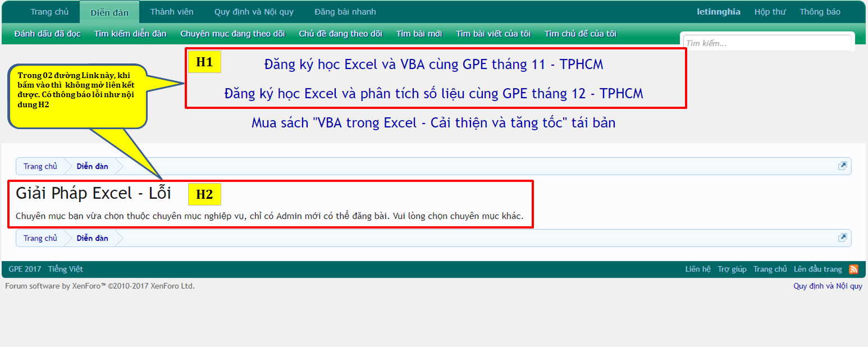Open GPE 2017 style chooser in footer

(24, 270)
